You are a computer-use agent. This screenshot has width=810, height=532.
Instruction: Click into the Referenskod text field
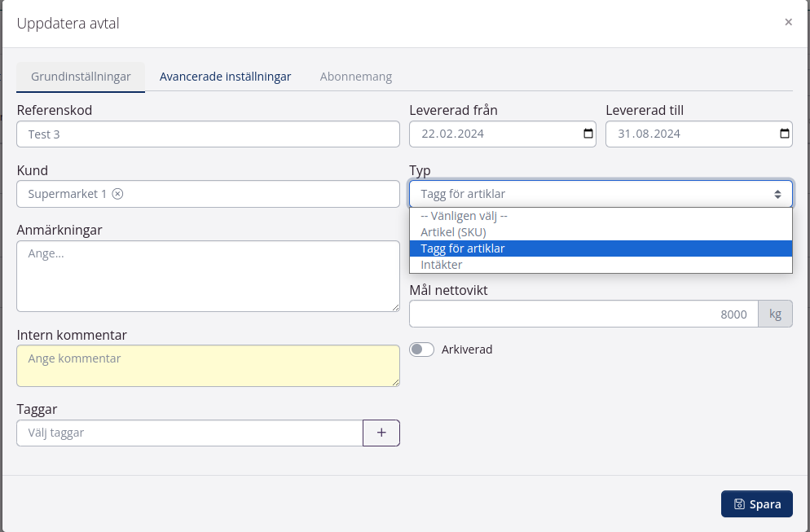click(208, 134)
